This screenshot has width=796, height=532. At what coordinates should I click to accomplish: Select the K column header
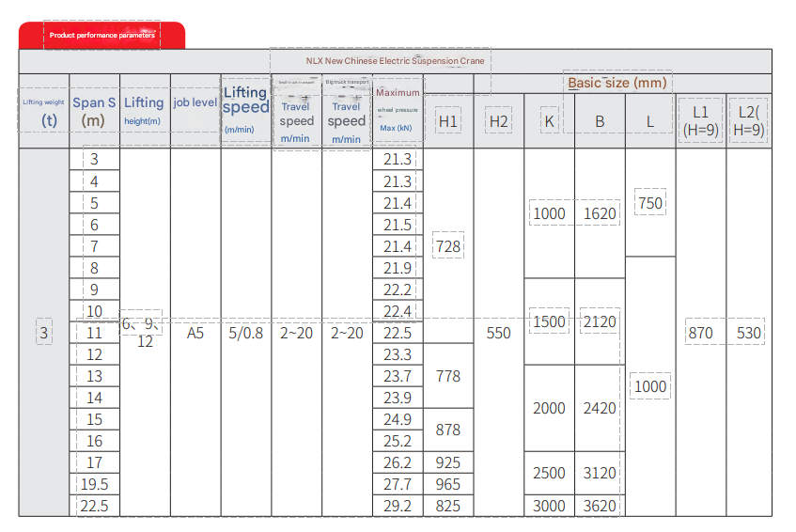point(549,121)
